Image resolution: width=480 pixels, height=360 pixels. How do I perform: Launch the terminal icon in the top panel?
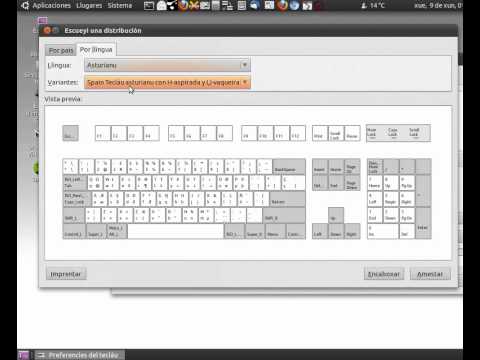[x=149, y=6]
